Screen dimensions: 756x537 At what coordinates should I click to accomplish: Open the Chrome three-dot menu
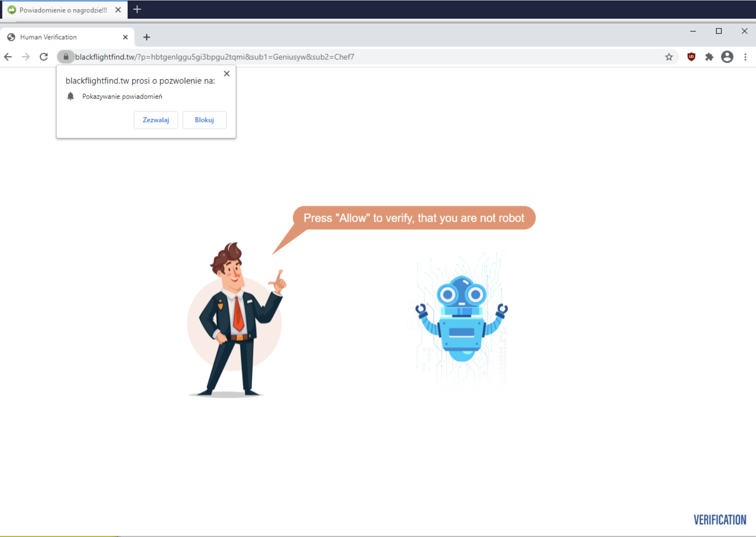pyautogui.click(x=745, y=57)
